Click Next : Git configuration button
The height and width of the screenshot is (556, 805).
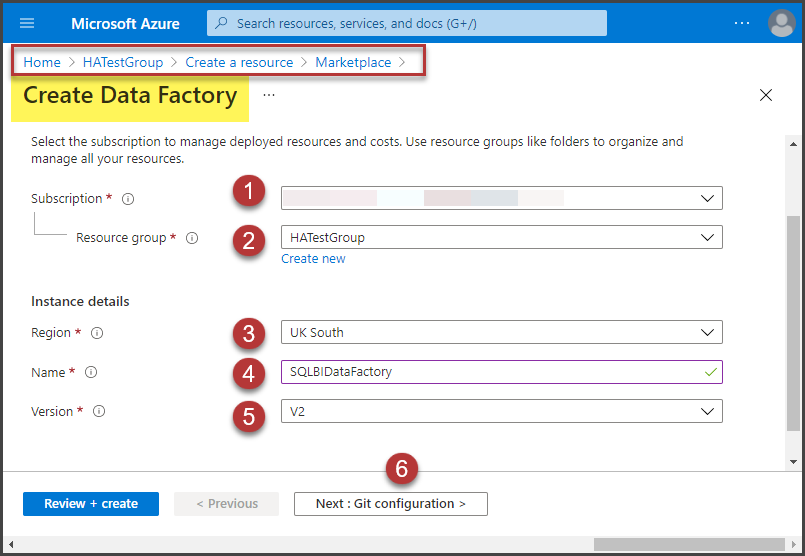click(391, 504)
